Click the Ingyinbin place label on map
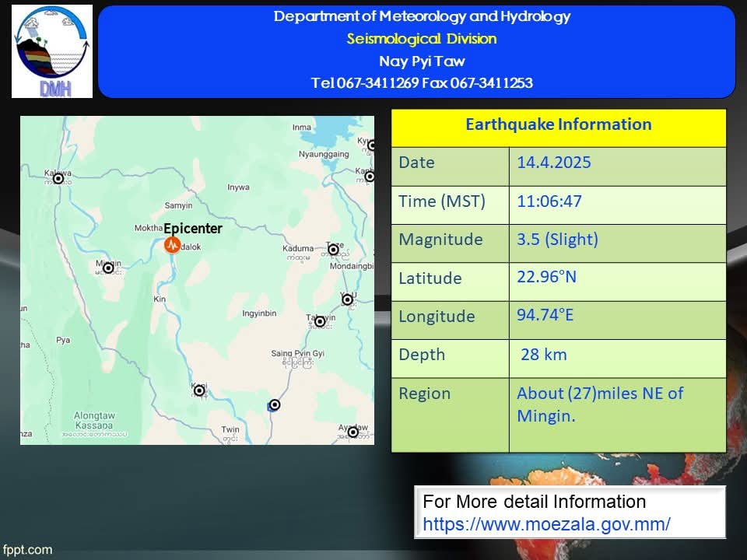The width and height of the screenshot is (747, 560). tap(259, 313)
